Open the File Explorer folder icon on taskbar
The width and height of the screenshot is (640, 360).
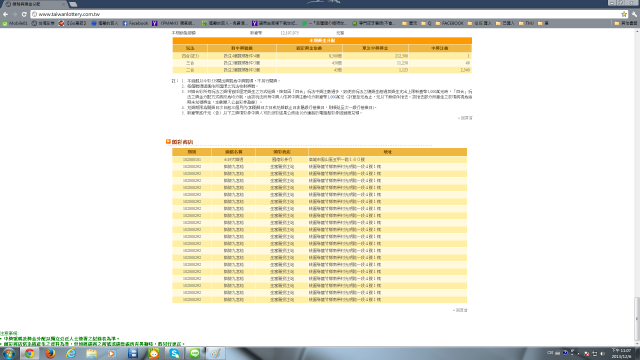coord(91,353)
